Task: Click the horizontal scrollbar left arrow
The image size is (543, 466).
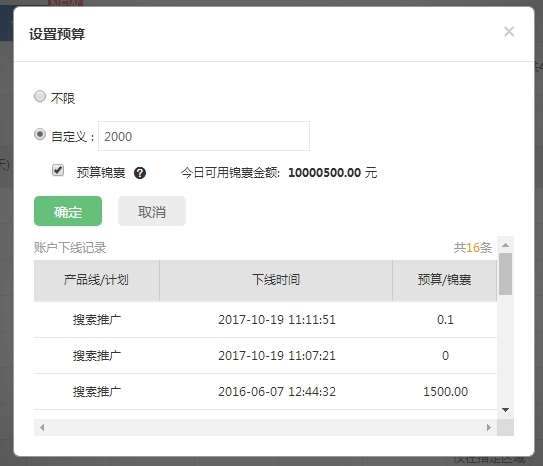Action: (42, 428)
